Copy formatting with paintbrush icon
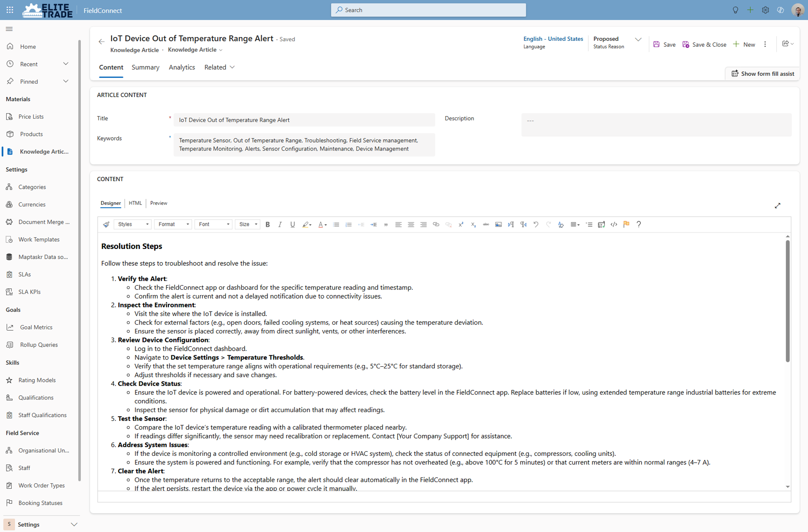The width and height of the screenshot is (808, 532). (106, 225)
